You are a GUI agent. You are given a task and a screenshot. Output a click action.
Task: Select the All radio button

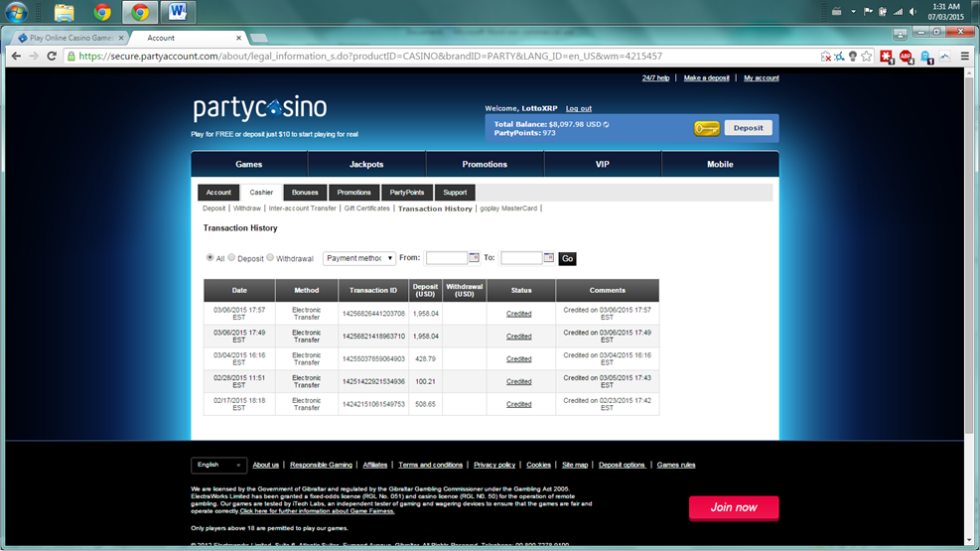[210, 257]
